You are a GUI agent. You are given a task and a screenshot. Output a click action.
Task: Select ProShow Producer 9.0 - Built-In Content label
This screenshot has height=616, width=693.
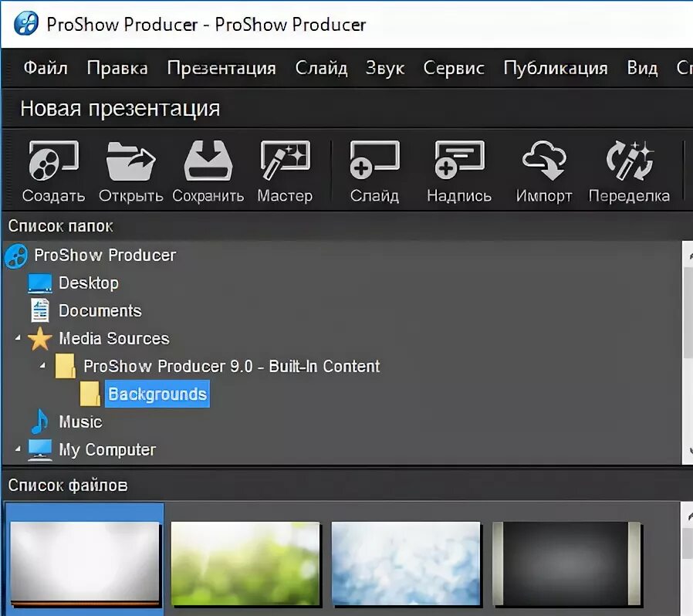[232, 366]
